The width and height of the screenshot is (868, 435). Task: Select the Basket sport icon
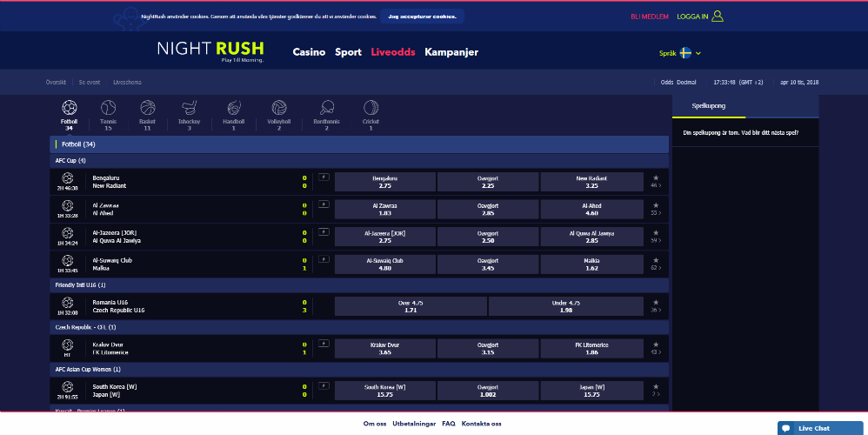pyautogui.click(x=147, y=107)
